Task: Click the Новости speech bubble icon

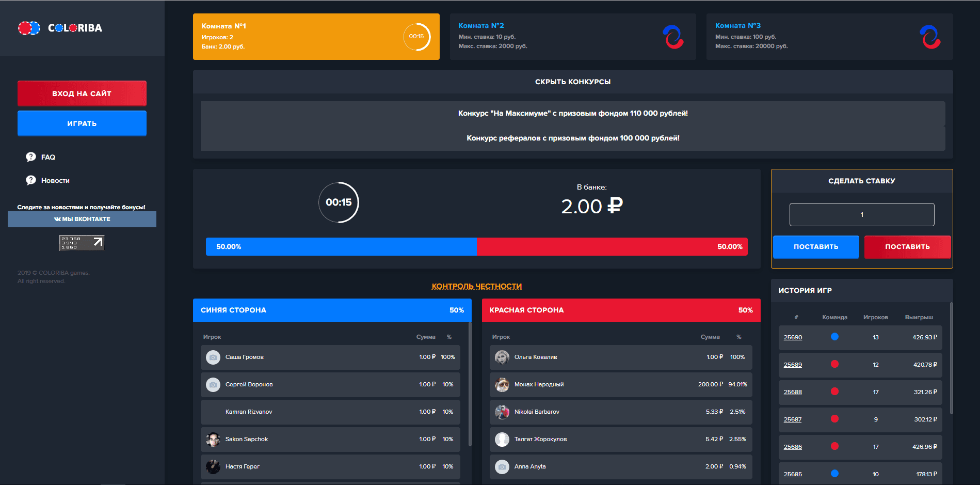Action: (31, 180)
